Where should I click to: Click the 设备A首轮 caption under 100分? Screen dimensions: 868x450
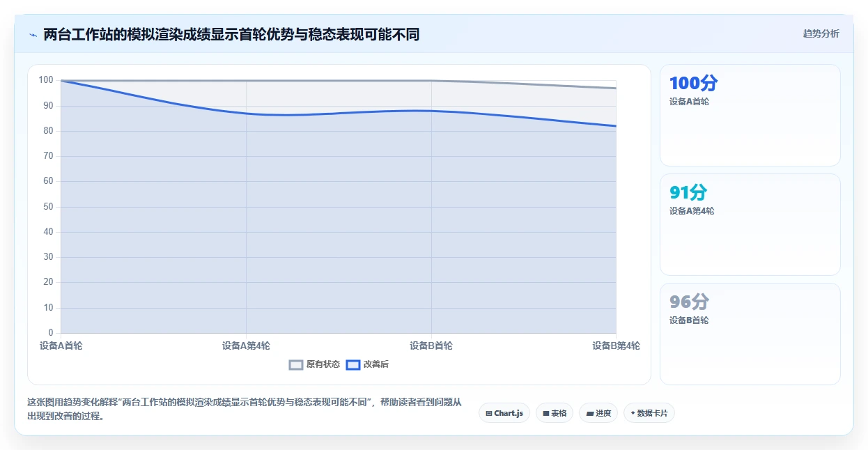point(689,102)
